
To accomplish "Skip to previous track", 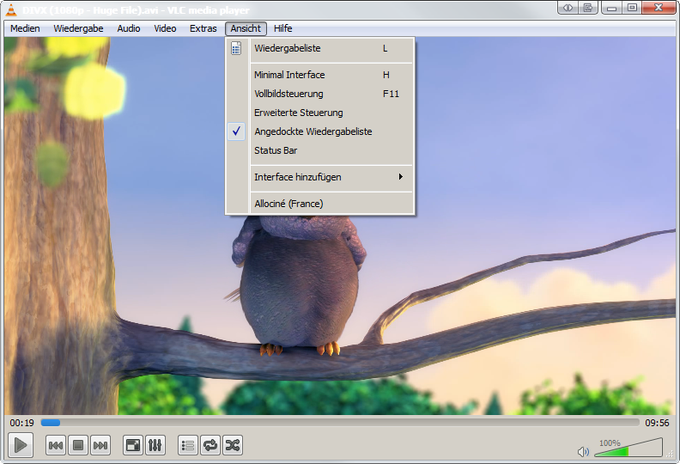I will tap(56, 445).
